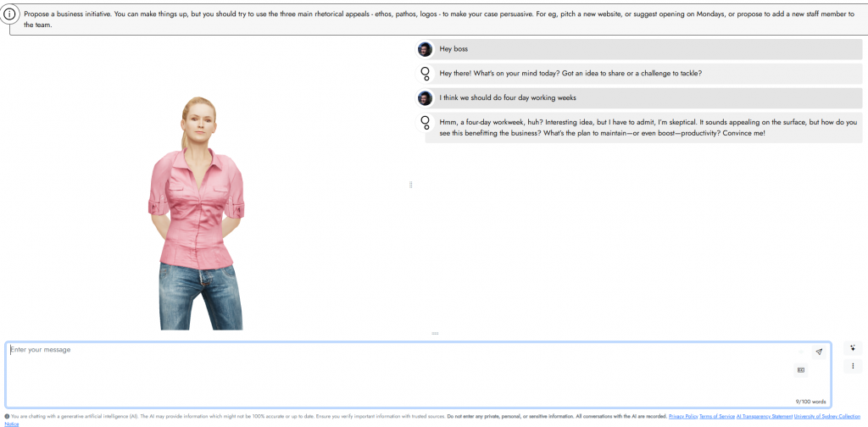Screen dimensions: 868x427
Task: Click the vertical divider handle beside the avatar
Action: (411, 184)
